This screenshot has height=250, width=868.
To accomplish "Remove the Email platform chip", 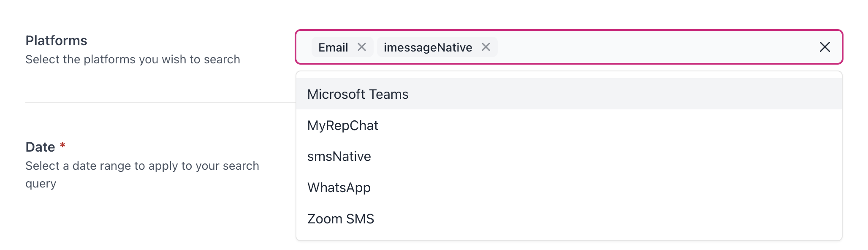I will coord(362,47).
